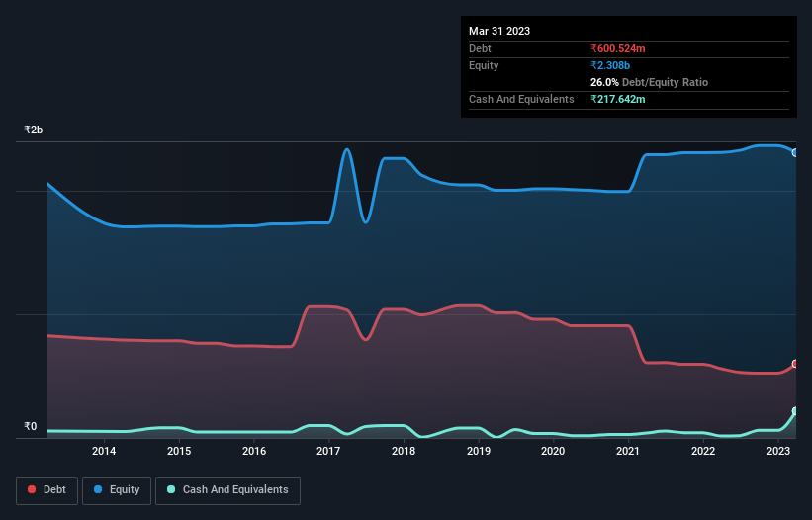This screenshot has width=812, height=520.
Task: Click the 2018 x-axis label
Action: pyautogui.click(x=404, y=451)
